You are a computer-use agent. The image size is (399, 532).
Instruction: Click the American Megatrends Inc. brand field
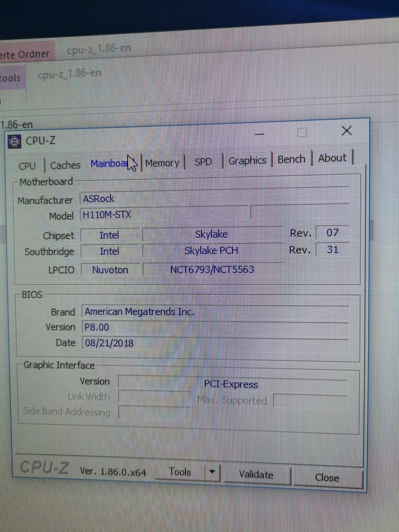[x=215, y=311]
